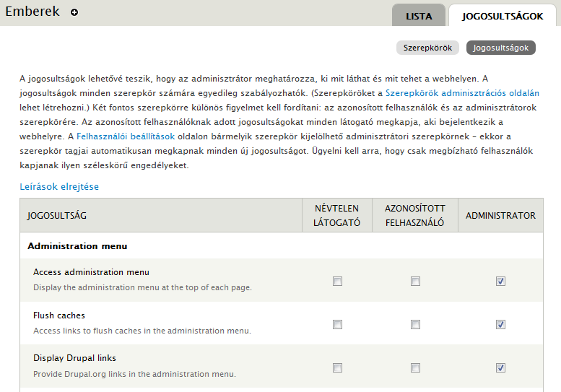The width and height of the screenshot is (561, 392).
Task: Enable Display Drupal links for Névtelen látogató
Action: (337, 367)
